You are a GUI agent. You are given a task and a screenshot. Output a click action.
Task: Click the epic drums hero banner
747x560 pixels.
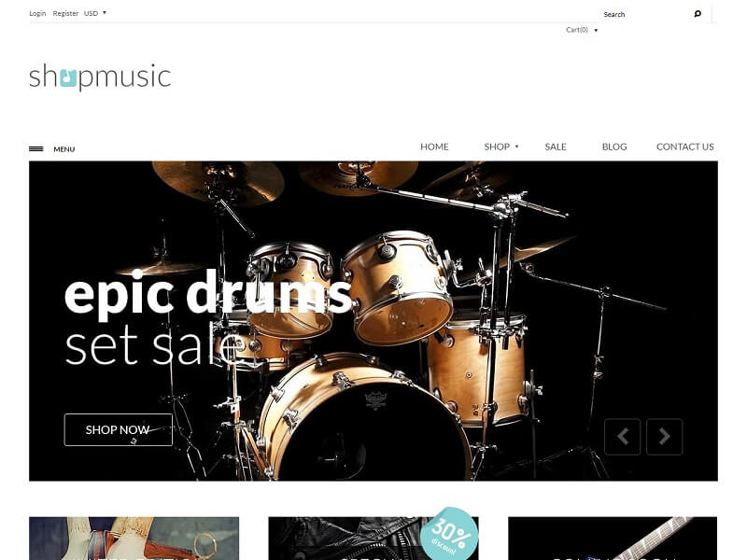pos(373,321)
